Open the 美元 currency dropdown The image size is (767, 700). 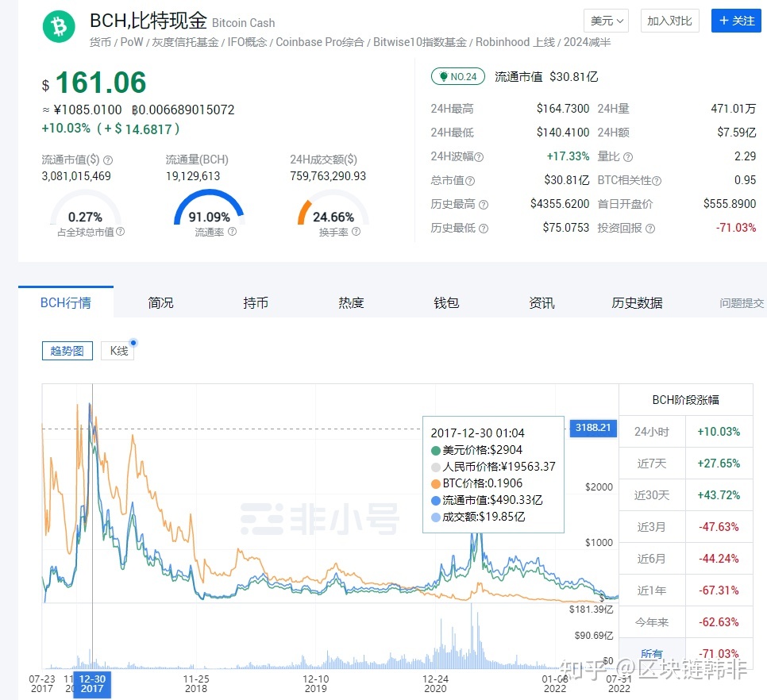[606, 21]
